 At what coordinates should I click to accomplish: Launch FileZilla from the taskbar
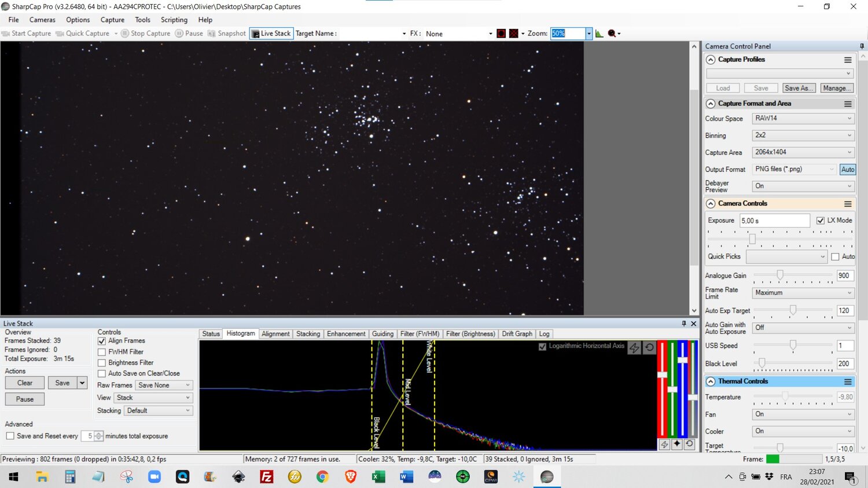point(267,476)
